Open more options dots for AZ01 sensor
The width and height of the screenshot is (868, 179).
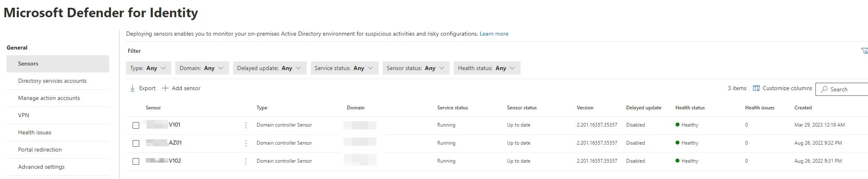(246, 143)
